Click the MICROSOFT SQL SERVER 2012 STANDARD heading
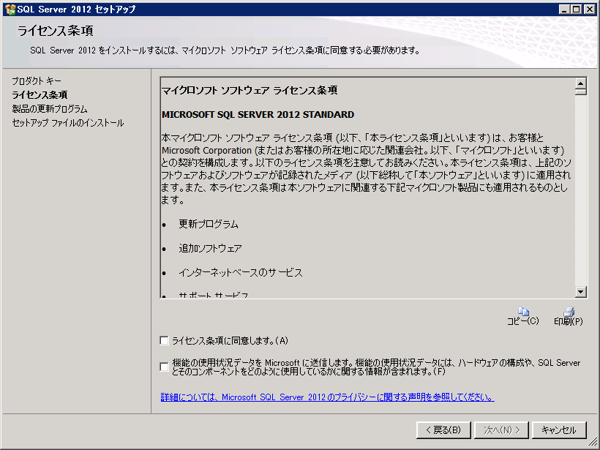600x450 pixels. [258, 114]
